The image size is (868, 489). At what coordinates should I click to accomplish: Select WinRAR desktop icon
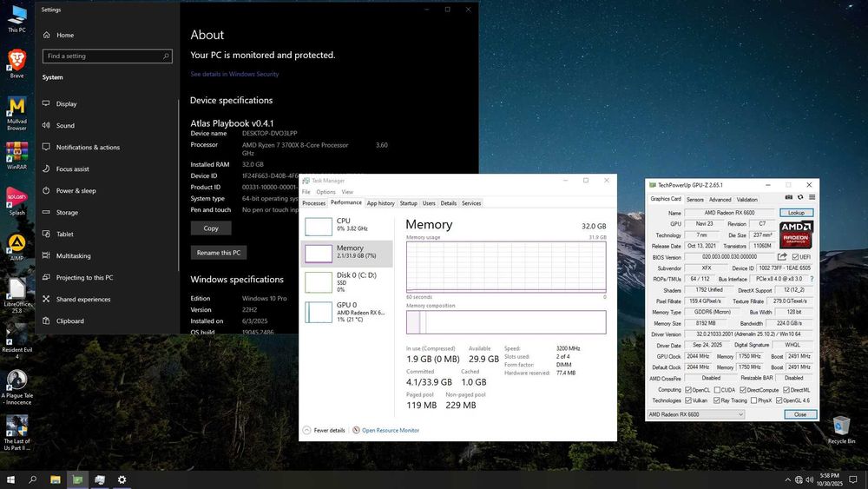16,155
